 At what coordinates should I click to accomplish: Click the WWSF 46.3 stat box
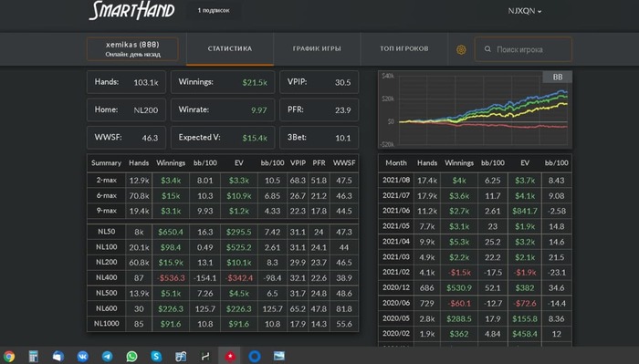126,138
